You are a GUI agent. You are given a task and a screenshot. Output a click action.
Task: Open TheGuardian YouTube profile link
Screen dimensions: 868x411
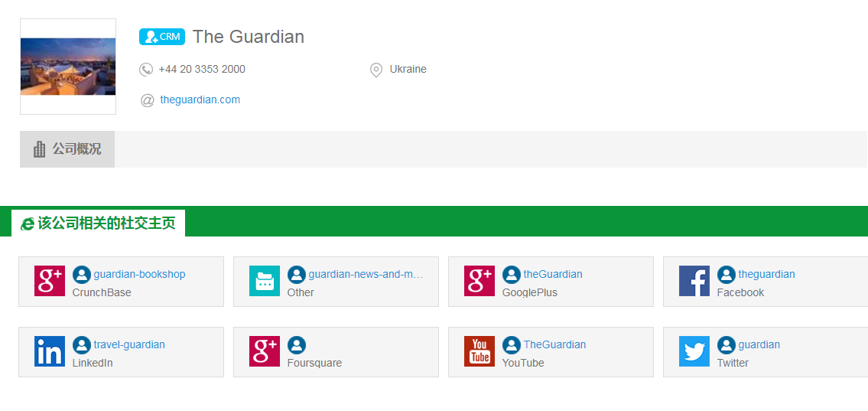tap(554, 344)
